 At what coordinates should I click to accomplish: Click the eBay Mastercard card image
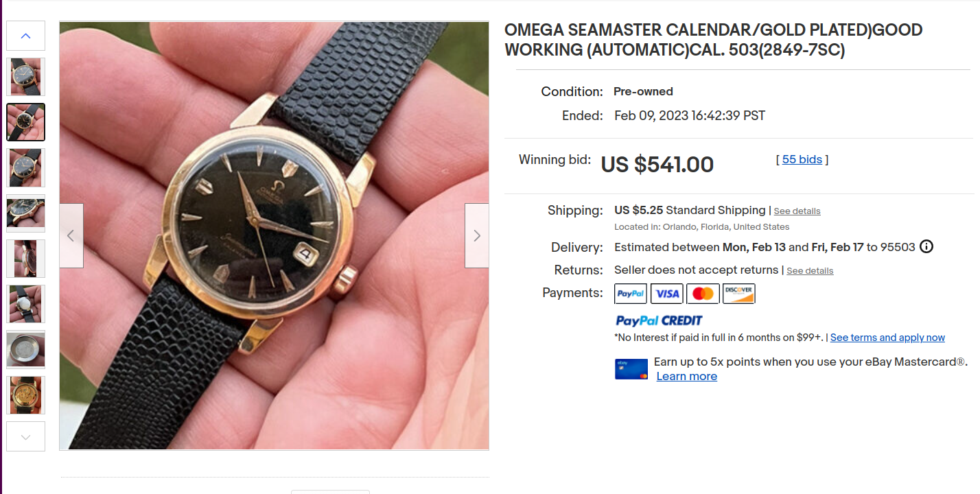tap(631, 369)
